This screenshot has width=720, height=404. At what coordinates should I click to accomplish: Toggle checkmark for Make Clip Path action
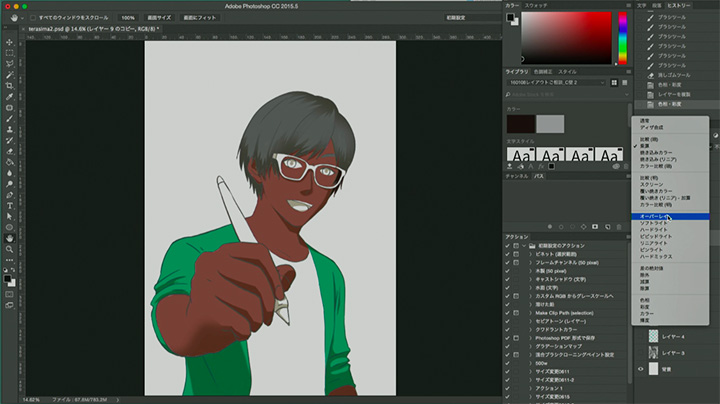(507, 313)
